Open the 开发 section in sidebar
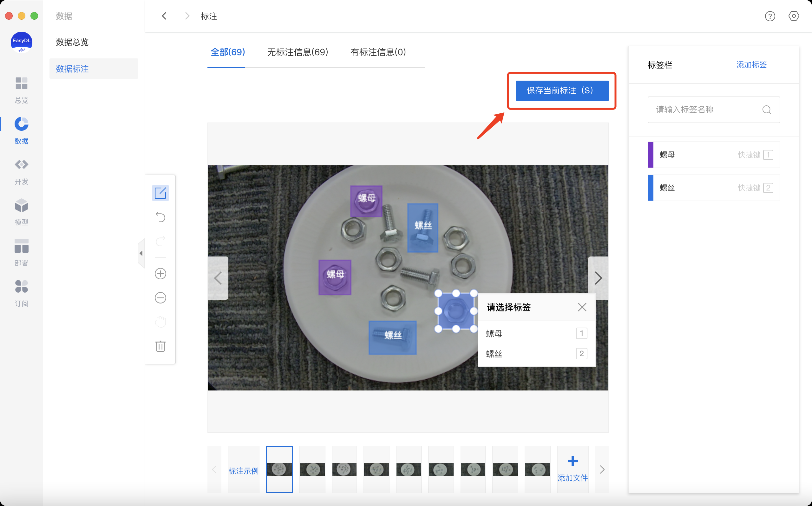Screen dimensions: 812x506 click(x=21, y=172)
